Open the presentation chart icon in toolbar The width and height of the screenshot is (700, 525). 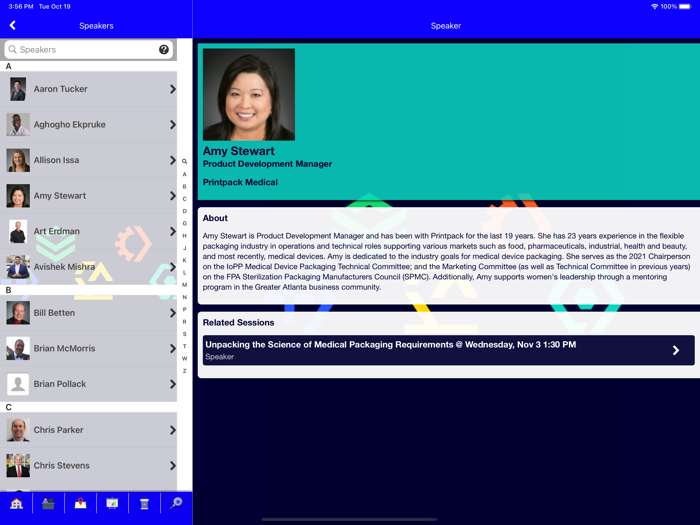pyautogui.click(x=112, y=504)
